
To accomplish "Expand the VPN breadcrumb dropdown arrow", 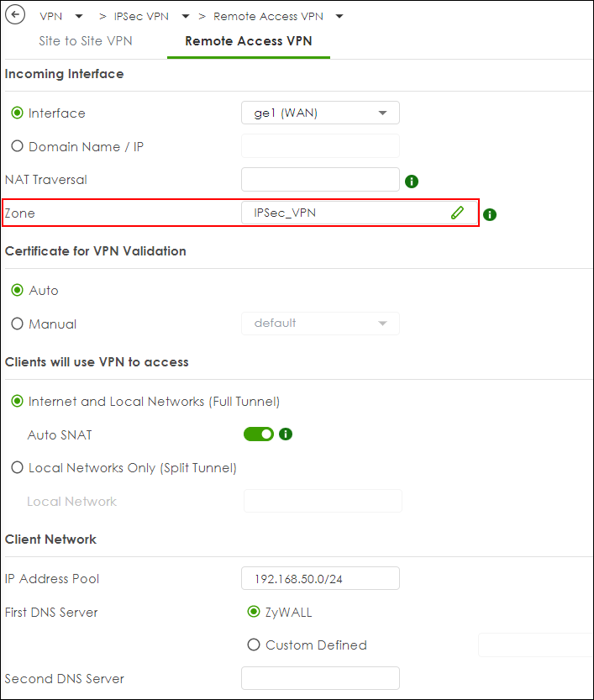I will [x=79, y=17].
